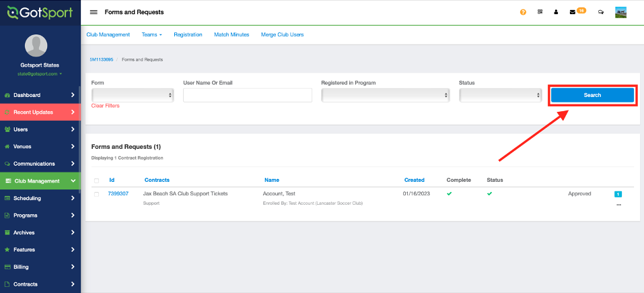Click the User Name Or Email field
644x293 pixels.
tap(247, 96)
